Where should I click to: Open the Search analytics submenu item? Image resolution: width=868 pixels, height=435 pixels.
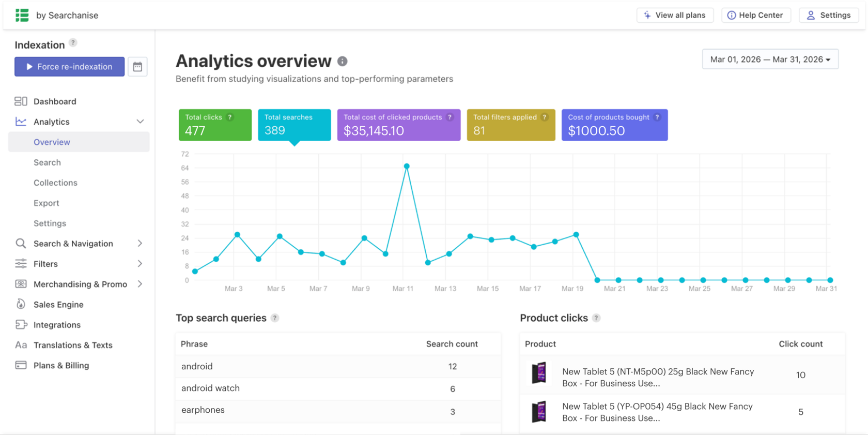coord(47,162)
